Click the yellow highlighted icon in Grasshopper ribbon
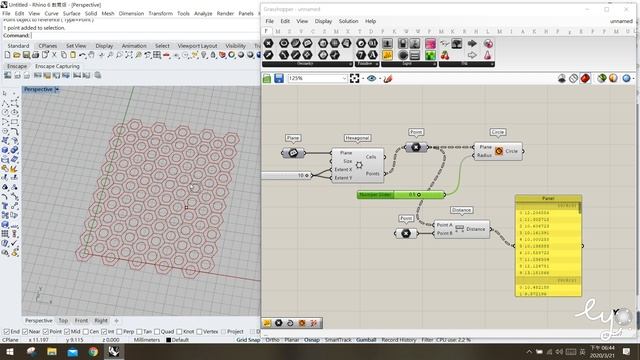This screenshot has height=360, width=640. pyautogui.click(x=387, y=55)
